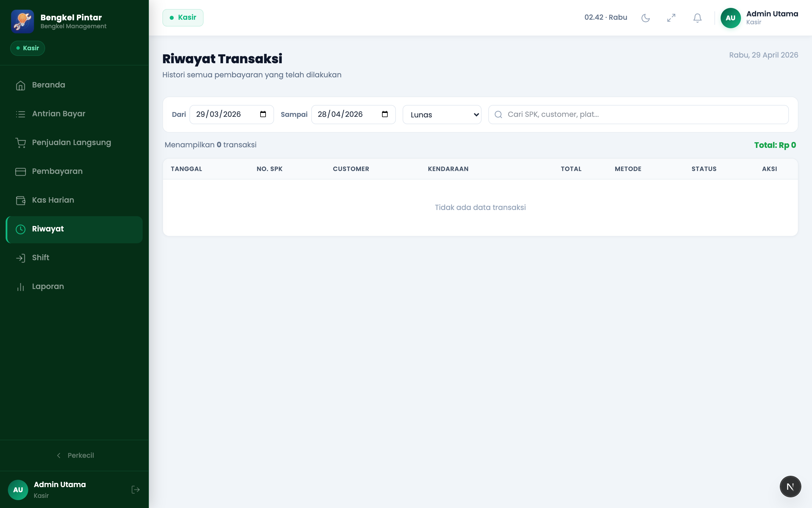Open calendar picker for Dari date
Viewport: 812px width, 508px height.
[x=263, y=114]
